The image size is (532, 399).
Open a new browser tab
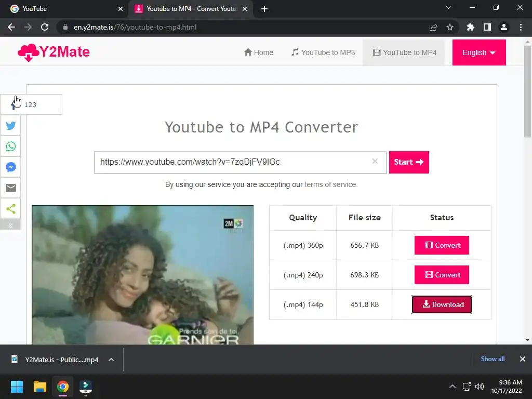[264, 9]
